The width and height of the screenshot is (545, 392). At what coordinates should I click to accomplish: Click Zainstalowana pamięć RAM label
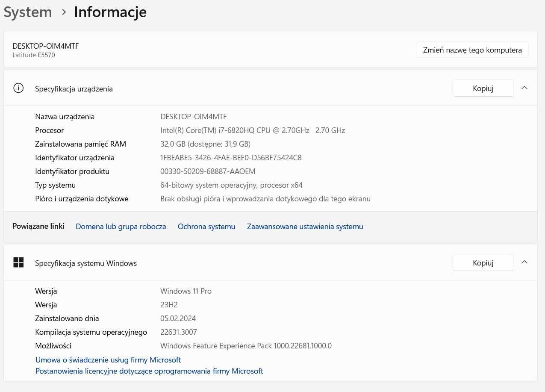point(81,144)
